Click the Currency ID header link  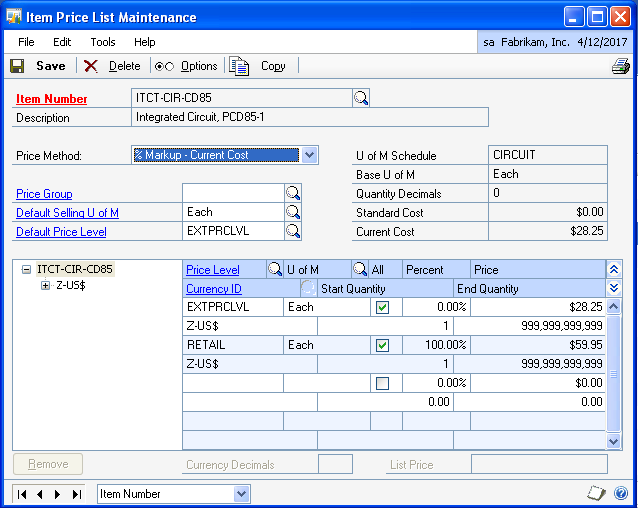click(214, 289)
